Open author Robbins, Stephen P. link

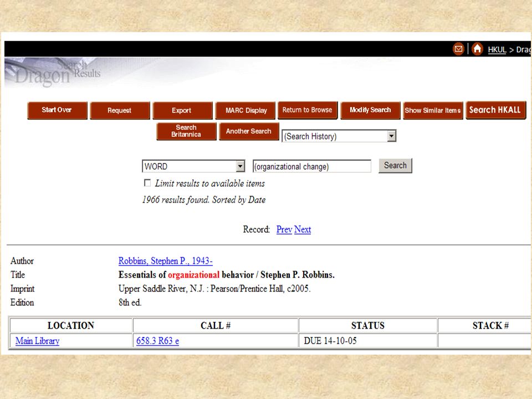point(165,260)
